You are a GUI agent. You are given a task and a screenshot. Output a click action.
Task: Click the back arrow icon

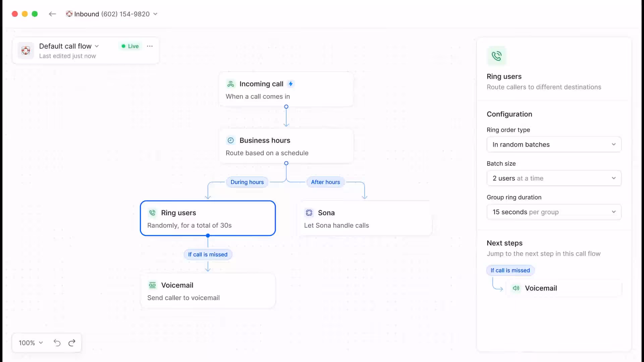coord(52,14)
